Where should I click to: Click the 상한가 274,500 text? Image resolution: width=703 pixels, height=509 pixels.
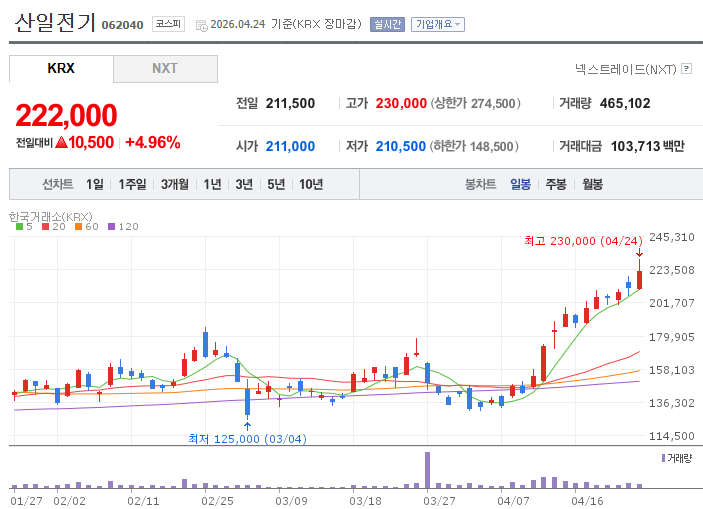pyautogui.click(x=476, y=104)
